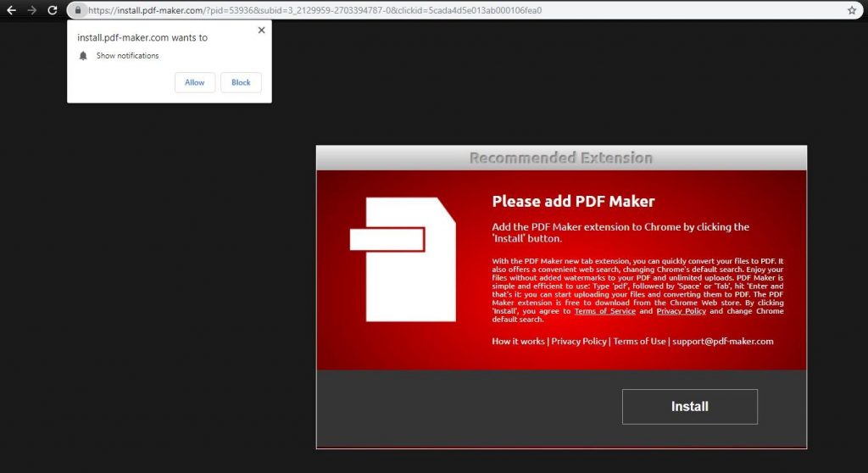Click the URL in the address bar
The height and width of the screenshot is (473, 868).
pos(315,10)
